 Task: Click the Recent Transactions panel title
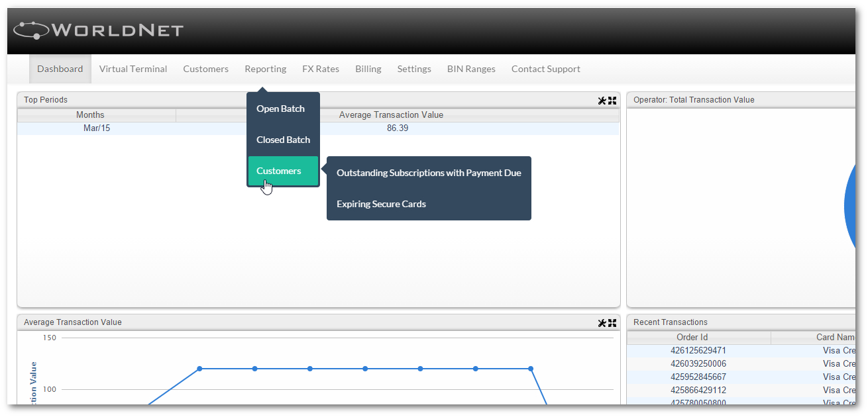671,322
